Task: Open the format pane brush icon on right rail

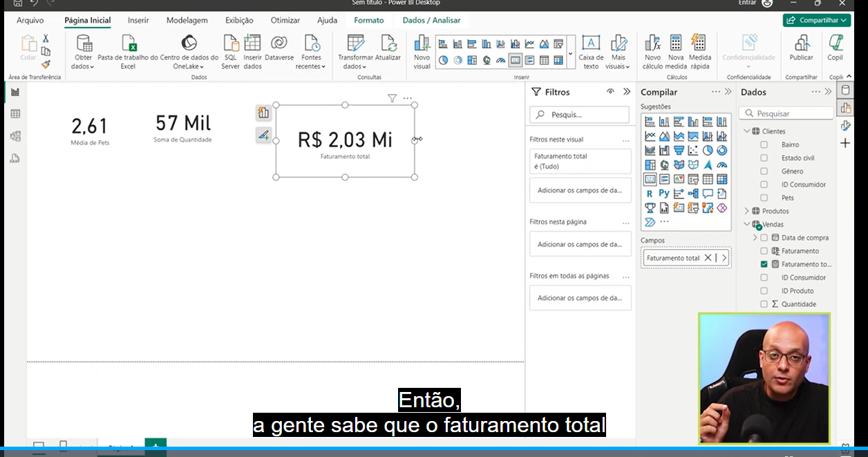Action: point(845,125)
